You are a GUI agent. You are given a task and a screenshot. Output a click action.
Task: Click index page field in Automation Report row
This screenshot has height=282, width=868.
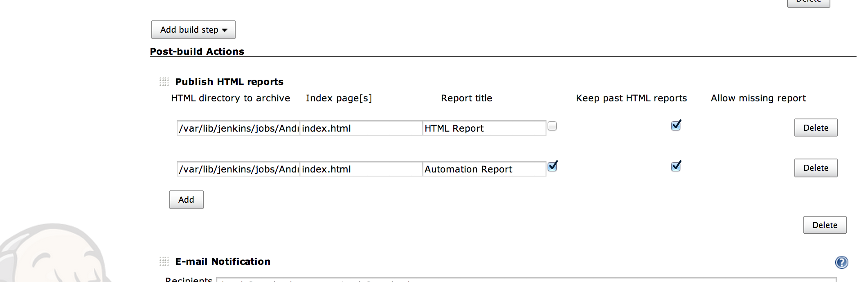(x=361, y=169)
